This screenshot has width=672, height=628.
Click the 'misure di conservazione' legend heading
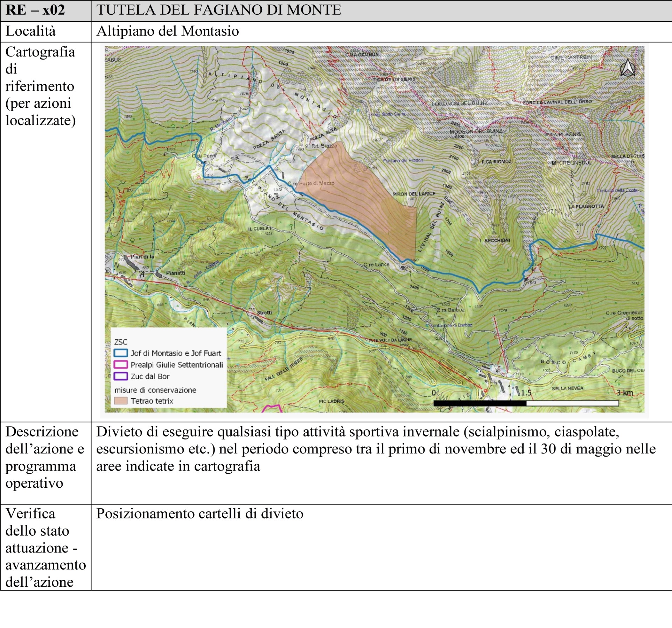tap(155, 390)
